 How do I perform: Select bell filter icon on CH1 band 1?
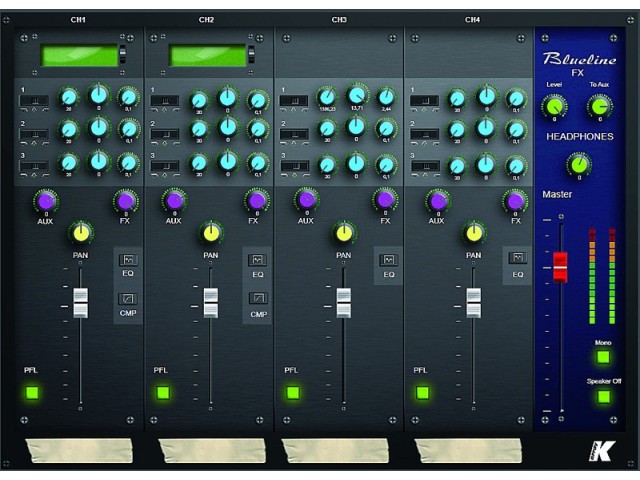click(x=35, y=110)
